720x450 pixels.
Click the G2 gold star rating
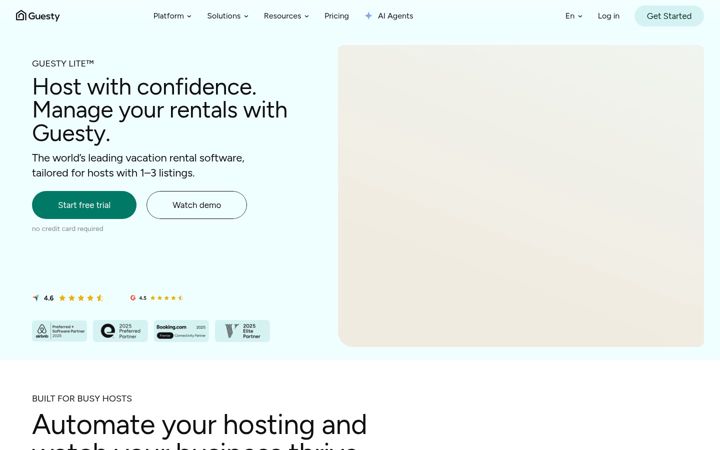click(166, 298)
